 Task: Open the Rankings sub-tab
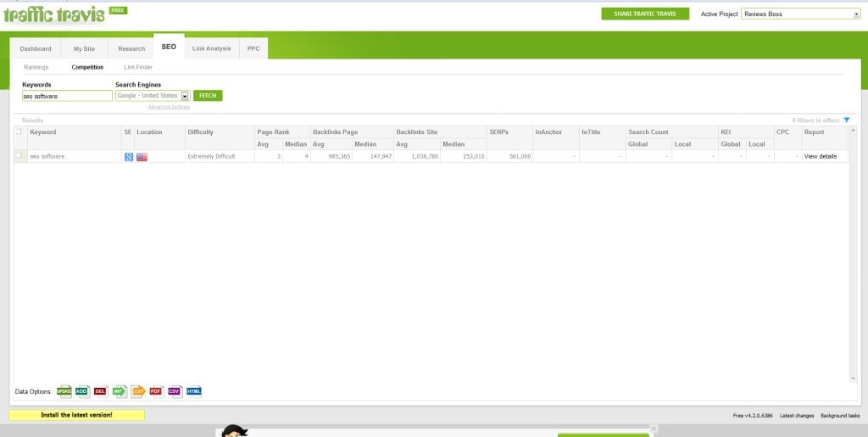pos(36,67)
